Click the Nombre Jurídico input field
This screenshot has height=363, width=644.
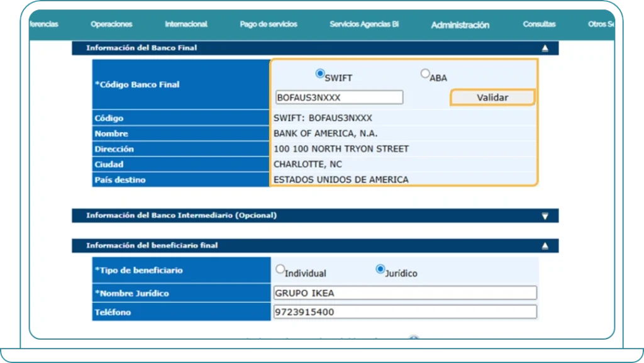(402, 293)
